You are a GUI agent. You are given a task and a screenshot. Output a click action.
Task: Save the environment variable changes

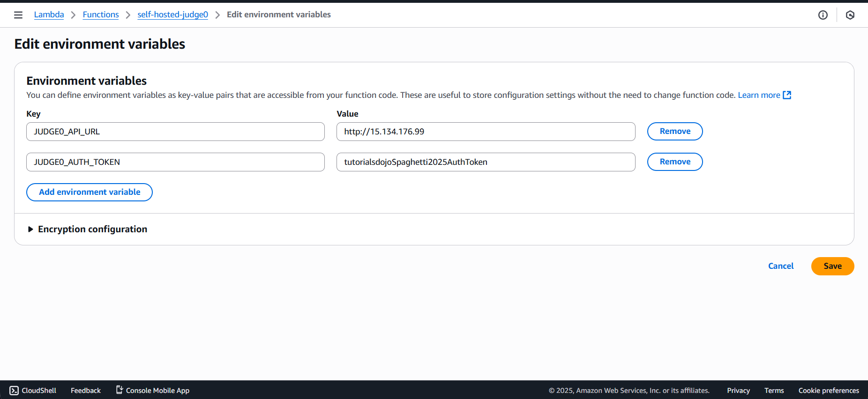coord(832,266)
